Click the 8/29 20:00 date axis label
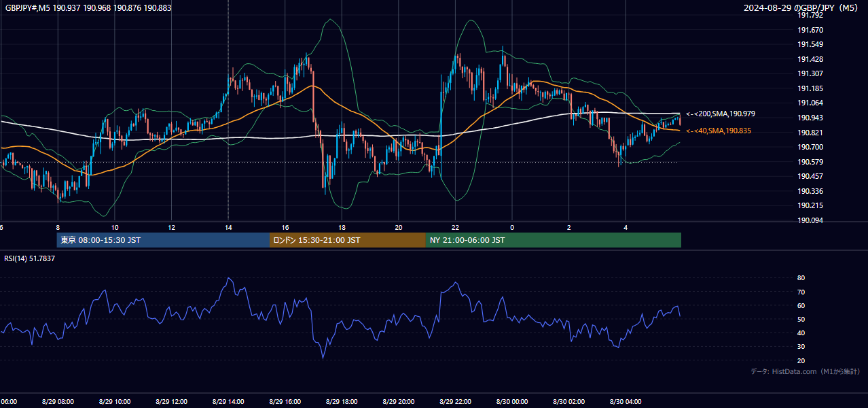Viewport: 868px width, 408px height. 399,402
